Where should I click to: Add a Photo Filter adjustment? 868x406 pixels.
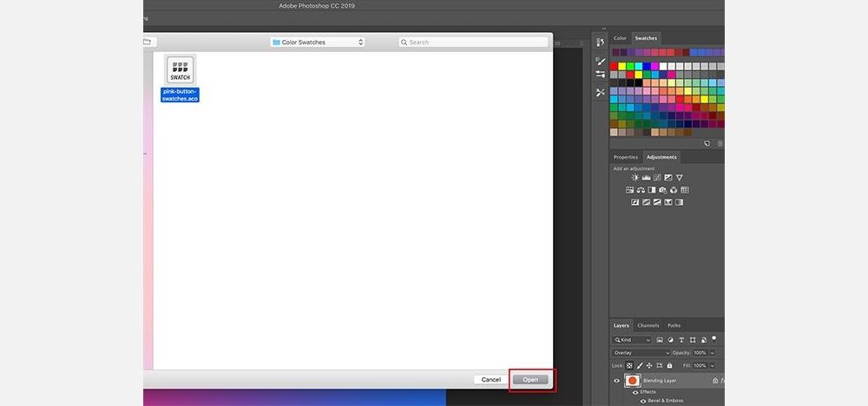point(662,190)
